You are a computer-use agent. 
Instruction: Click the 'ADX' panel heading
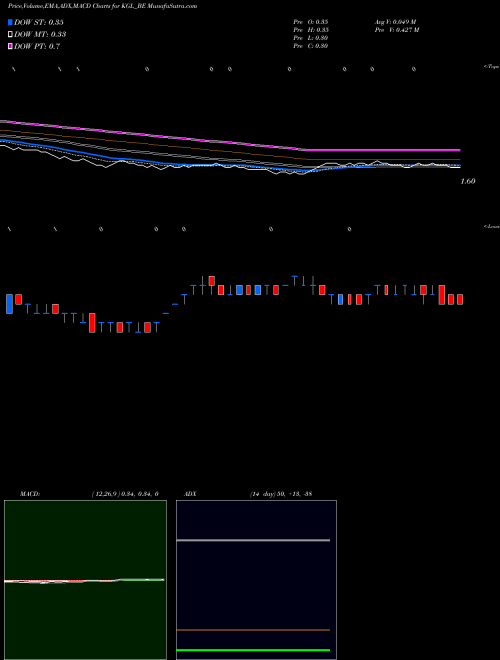click(190, 494)
